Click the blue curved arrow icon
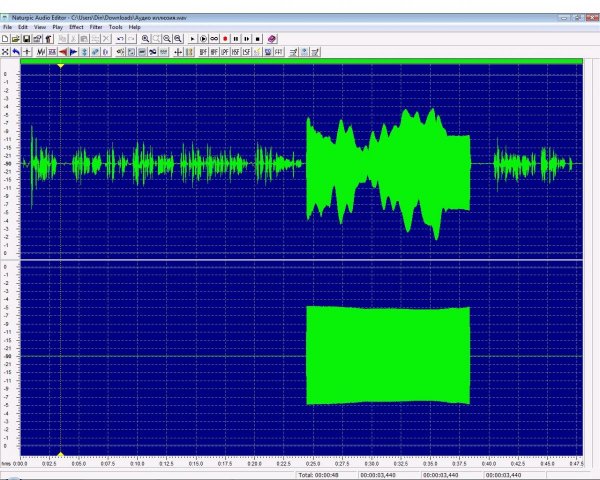The height and width of the screenshot is (480, 600). point(16,52)
